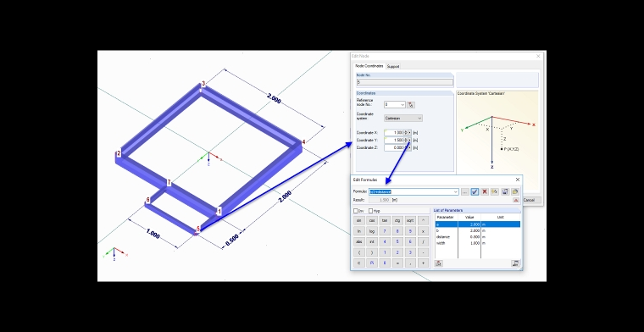Click the divide (/) operator button

(x=423, y=242)
